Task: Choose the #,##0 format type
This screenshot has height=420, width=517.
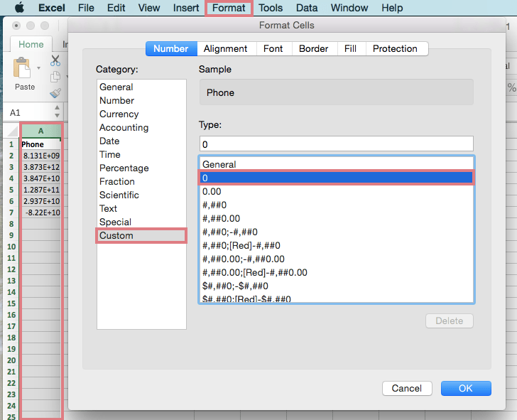Action: click(x=337, y=205)
